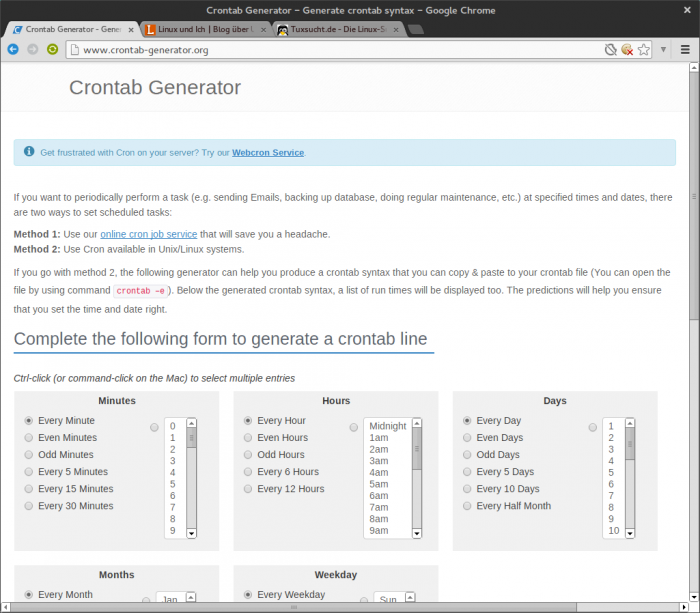Viewport: 700px width, 613px height.
Task: Open the Webcron Service link
Action: point(268,153)
